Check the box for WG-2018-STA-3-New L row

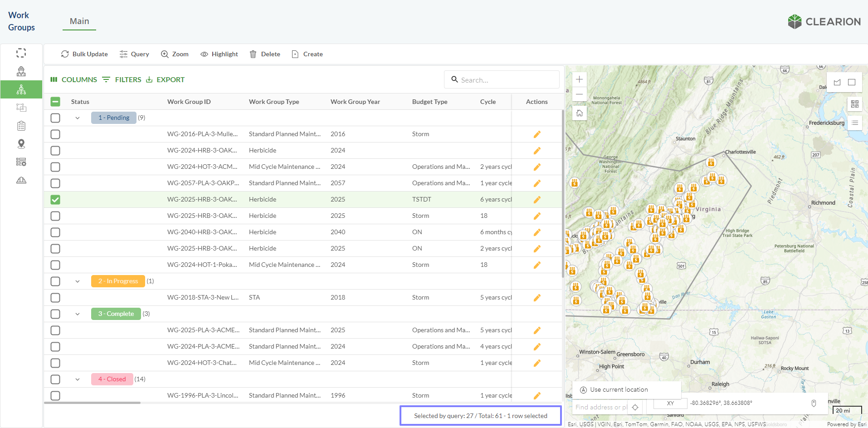(x=55, y=298)
